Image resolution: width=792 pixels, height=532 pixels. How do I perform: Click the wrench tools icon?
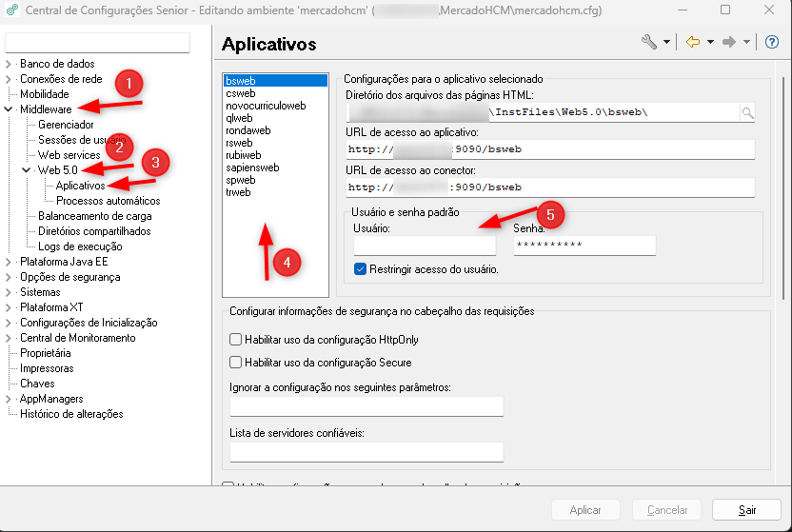(x=649, y=43)
